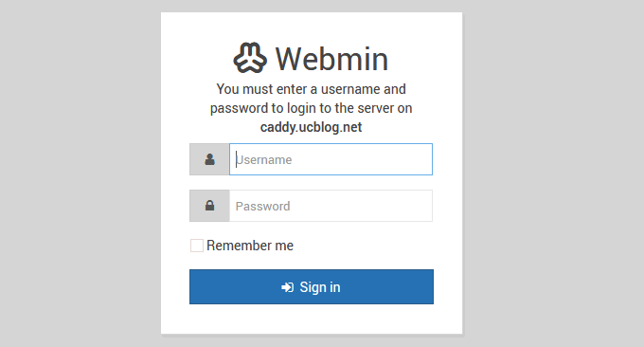This screenshot has height=347, width=644.
Task: Click the user silhouette icon beside Username
Action: (x=209, y=159)
